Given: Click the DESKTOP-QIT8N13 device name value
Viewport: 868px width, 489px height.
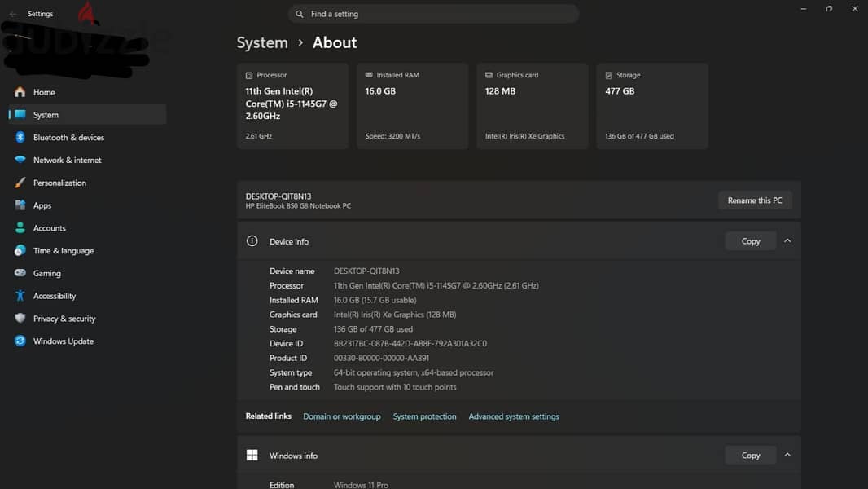Looking at the screenshot, I should tap(366, 271).
